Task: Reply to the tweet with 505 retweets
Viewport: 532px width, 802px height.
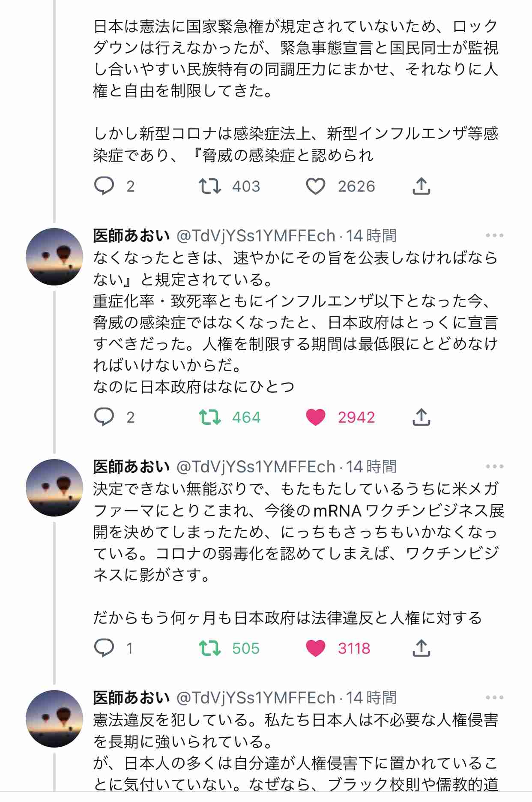Action: (104, 648)
